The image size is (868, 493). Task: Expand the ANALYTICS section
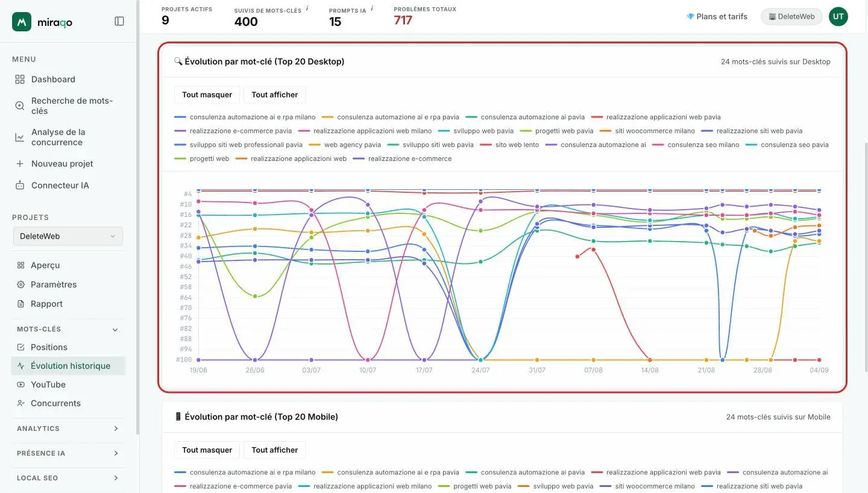pos(68,429)
